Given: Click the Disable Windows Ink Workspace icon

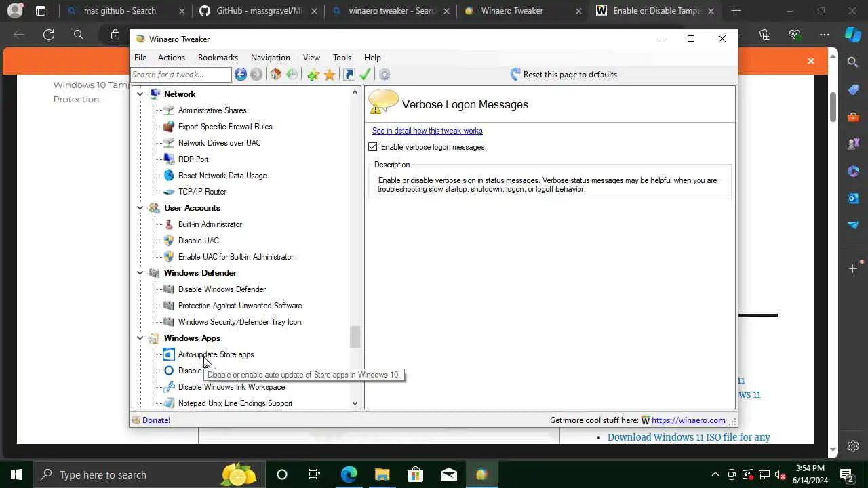Looking at the screenshot, I should (169, 387).
